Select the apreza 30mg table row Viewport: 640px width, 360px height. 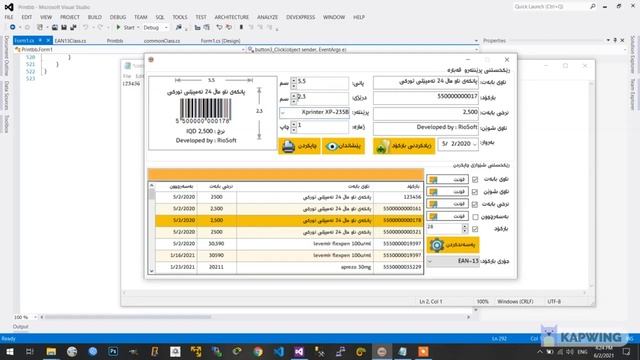click(289, 267)
